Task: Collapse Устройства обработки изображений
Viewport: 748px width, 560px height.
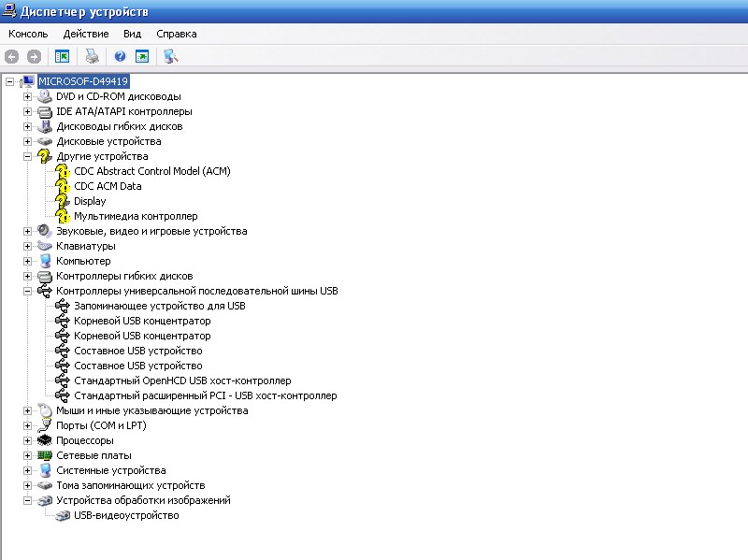Action: tap(28, 500)
